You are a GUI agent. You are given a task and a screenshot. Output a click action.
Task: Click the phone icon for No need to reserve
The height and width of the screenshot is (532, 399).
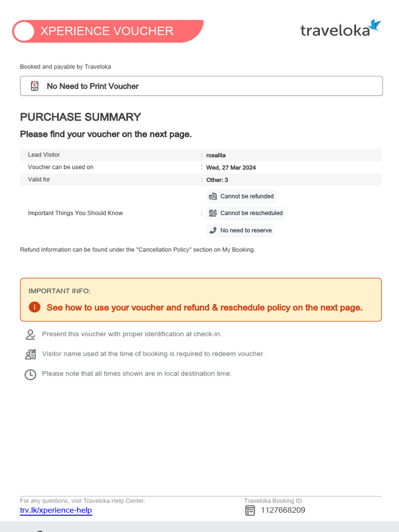[212, 230]
